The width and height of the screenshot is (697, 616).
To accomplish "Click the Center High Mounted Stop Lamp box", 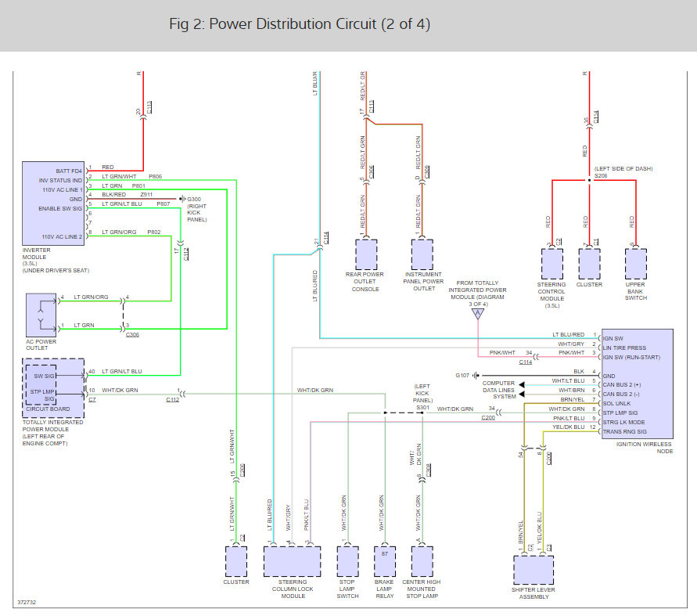I will click(422, 562).
